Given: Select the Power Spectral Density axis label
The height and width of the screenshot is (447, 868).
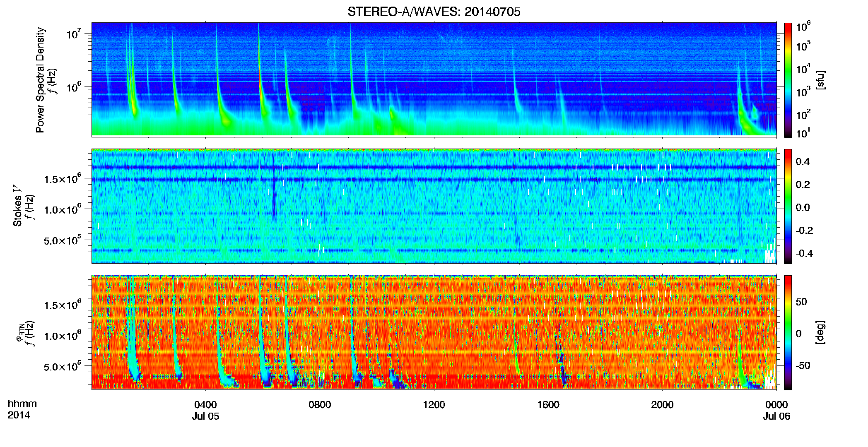Looking at the screenshot, I should click(x=40, y=80).
